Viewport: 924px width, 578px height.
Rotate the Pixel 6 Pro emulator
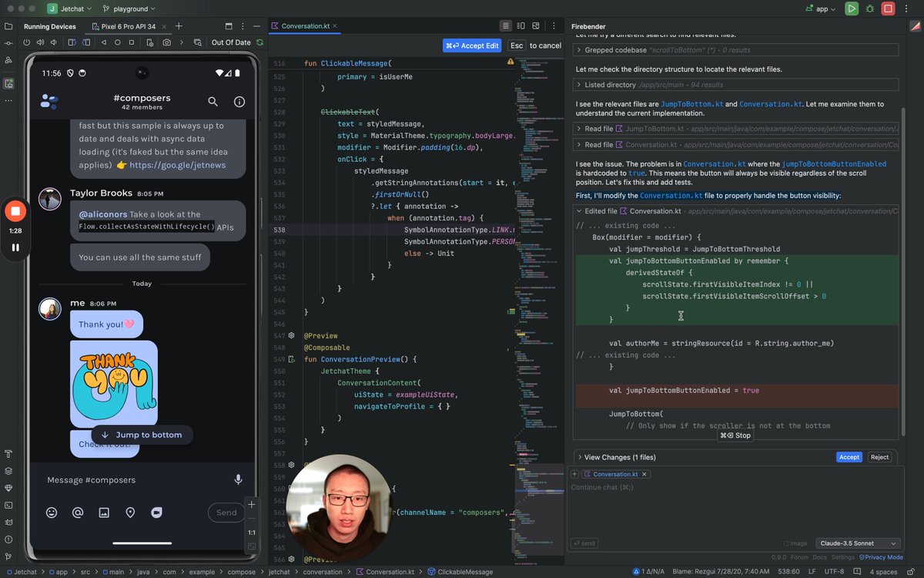point(72,42)
